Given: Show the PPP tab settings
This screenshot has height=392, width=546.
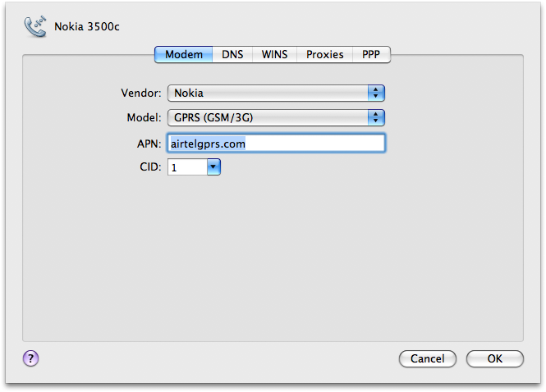Looking at the screenshot, I should click(x=371, y=55).
